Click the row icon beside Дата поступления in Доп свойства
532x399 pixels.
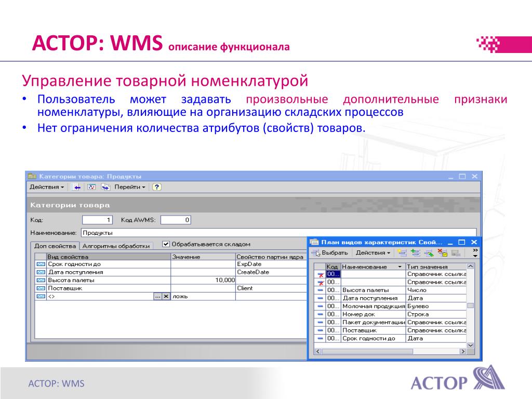tap(41, 272)
